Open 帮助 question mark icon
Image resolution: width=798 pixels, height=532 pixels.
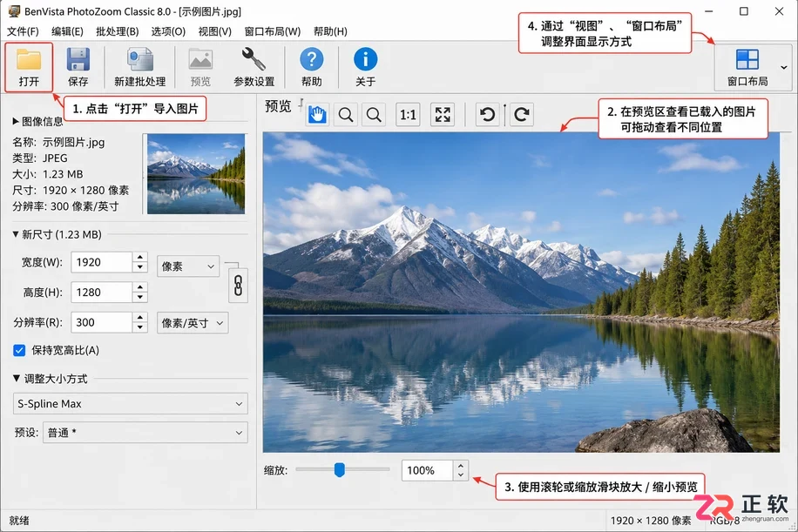(x=312, y=59)
